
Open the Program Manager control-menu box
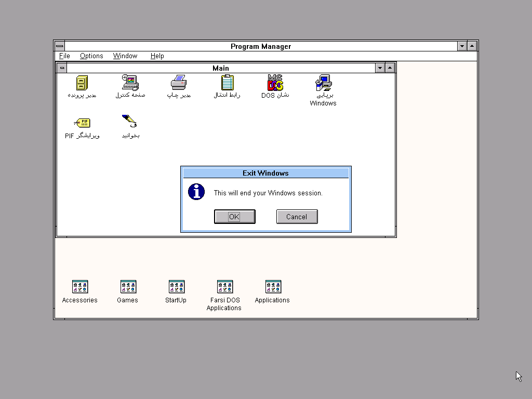59,46
